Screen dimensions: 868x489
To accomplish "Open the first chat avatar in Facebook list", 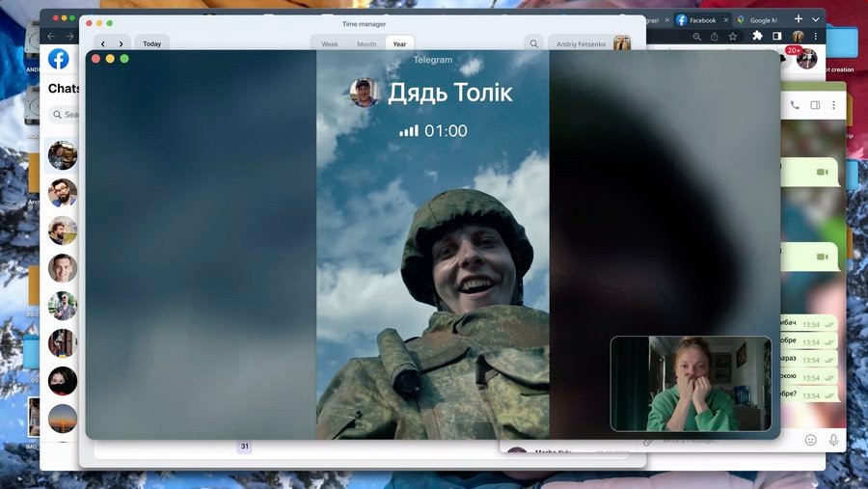I will point(63,155).
